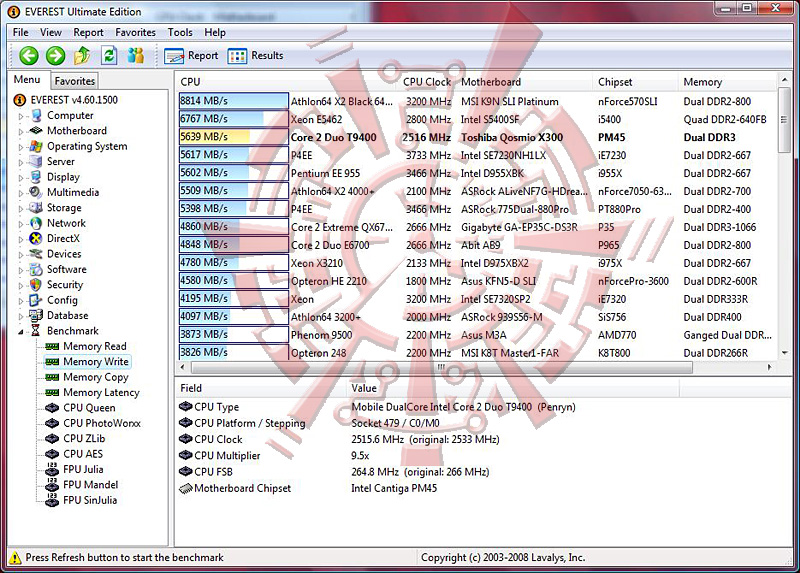Click the 8814 MB/s result bar

pyautogui.click(x=233, y=101)
